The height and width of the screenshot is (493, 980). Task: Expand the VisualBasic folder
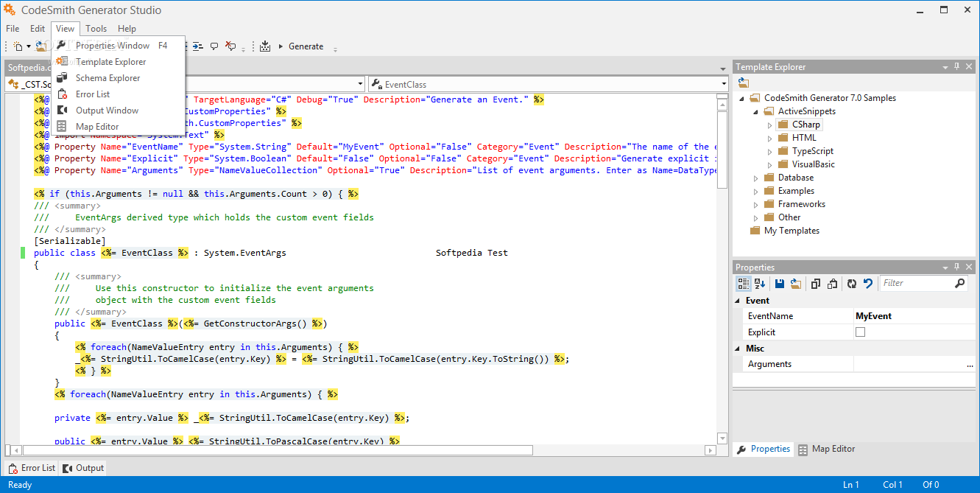[769, 164]
